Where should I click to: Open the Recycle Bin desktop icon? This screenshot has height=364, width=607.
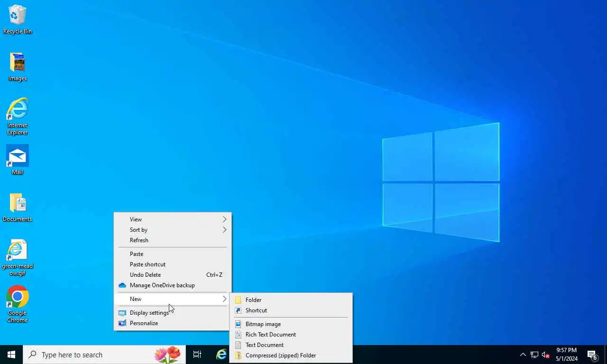[18, 19]
